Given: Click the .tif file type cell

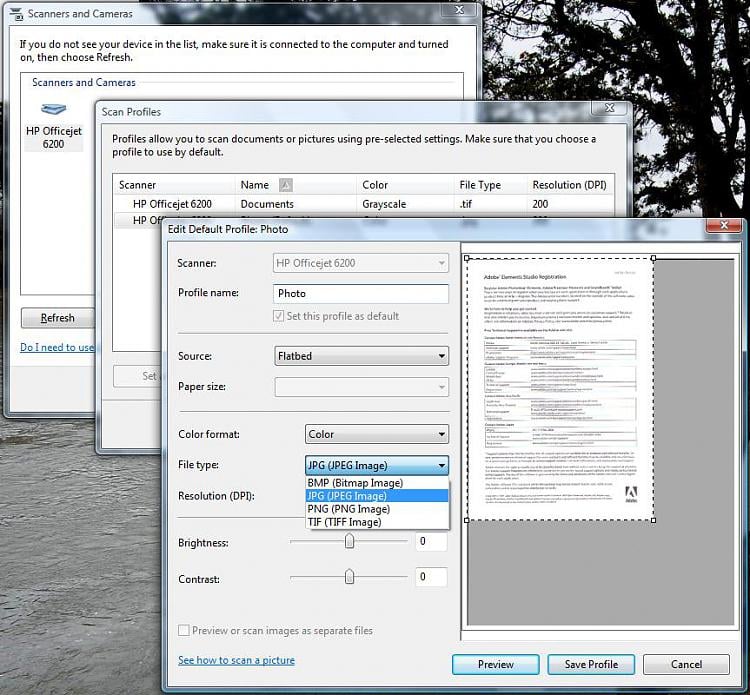Looking at the screenshot, I should (466, 204).
